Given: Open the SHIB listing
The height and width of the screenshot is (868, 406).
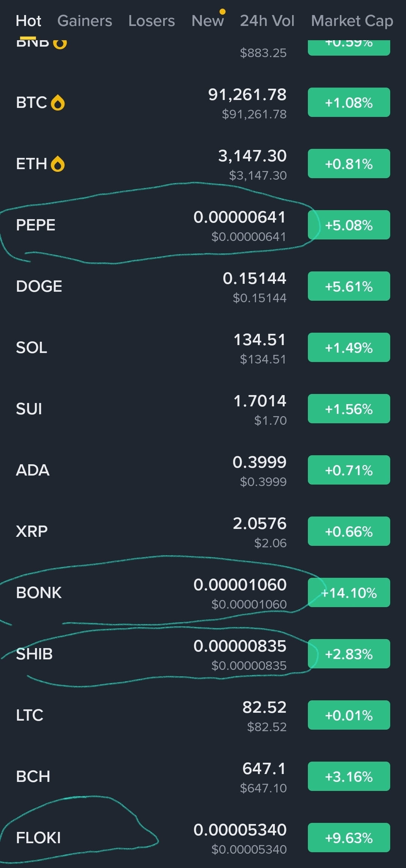Looking at the screenshot, I should (34, 654).
